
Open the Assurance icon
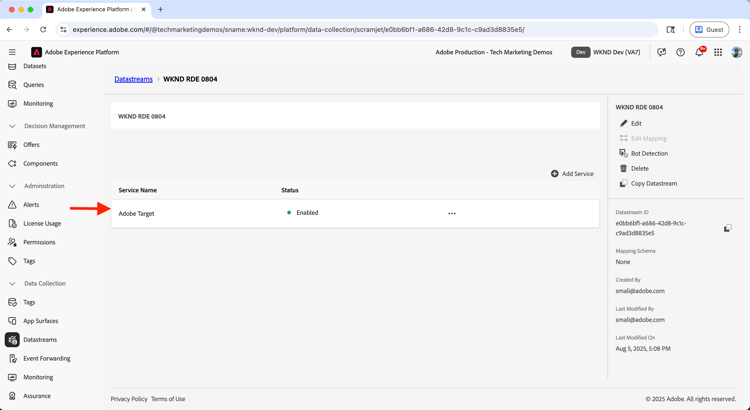coord(12,396)
